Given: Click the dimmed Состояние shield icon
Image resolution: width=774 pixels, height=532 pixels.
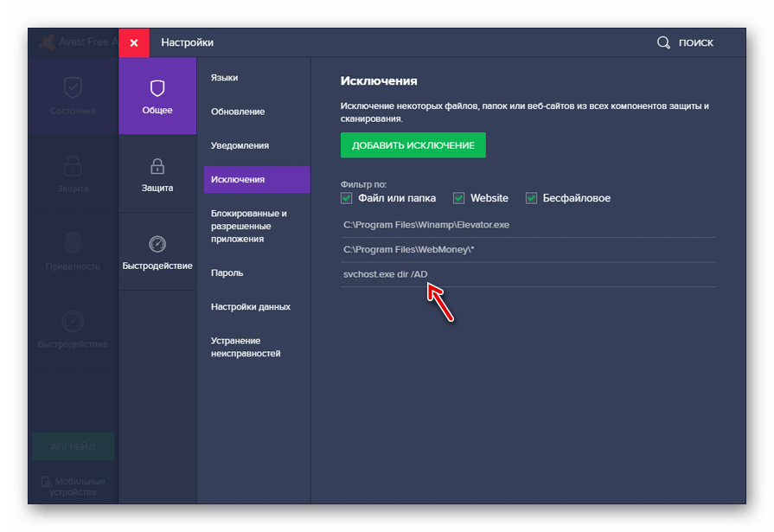Looking at the screenshot, I should tap(74, 87).
